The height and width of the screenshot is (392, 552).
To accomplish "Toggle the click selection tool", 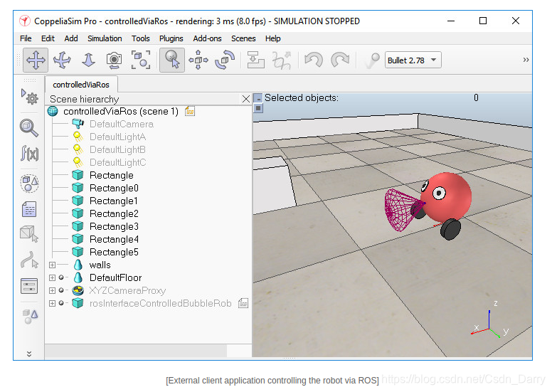I will coord(172,60).
